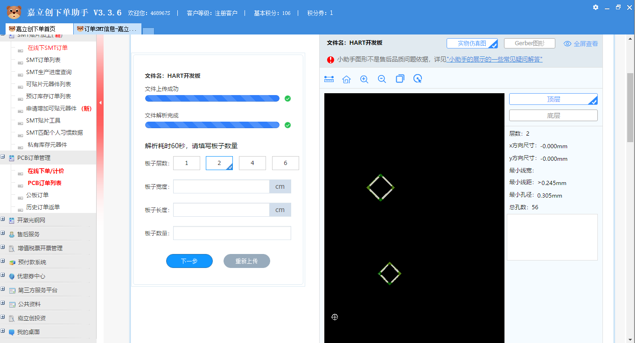The height and width of the screenshot is (343, 644).
Task: Zoom in on PCB preview
Action: 364,79
